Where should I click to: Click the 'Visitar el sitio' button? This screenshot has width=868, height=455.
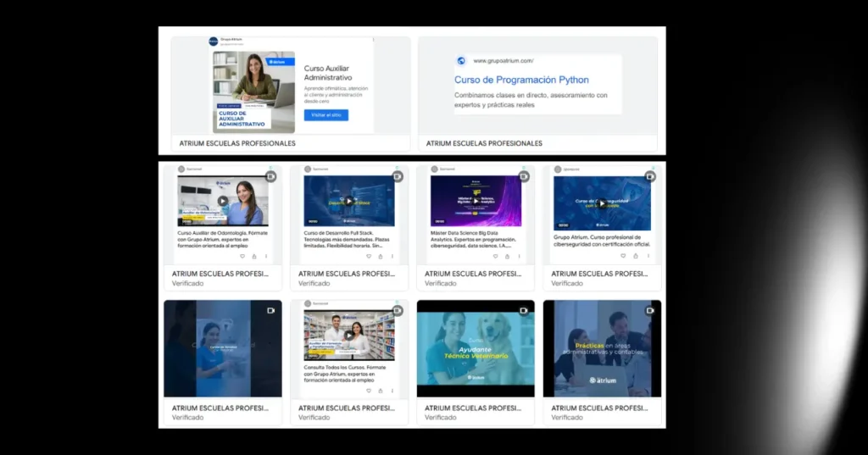[x=326, y=115]
